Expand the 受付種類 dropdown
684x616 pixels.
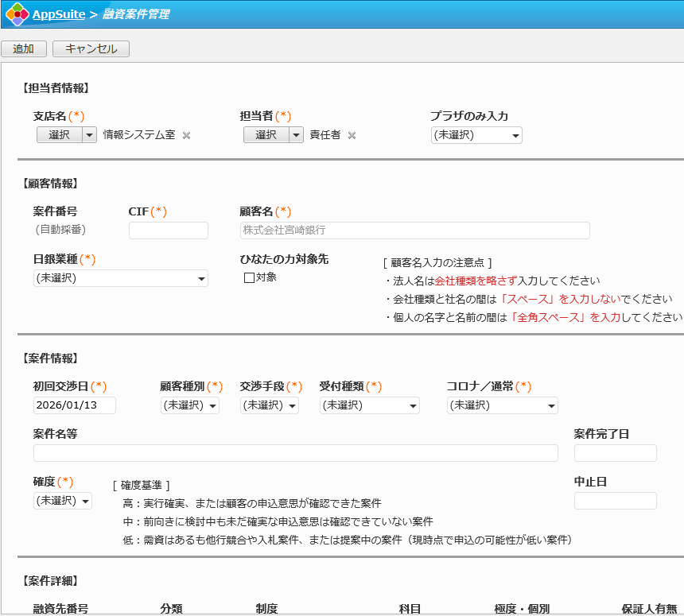[x=369, y=405]
